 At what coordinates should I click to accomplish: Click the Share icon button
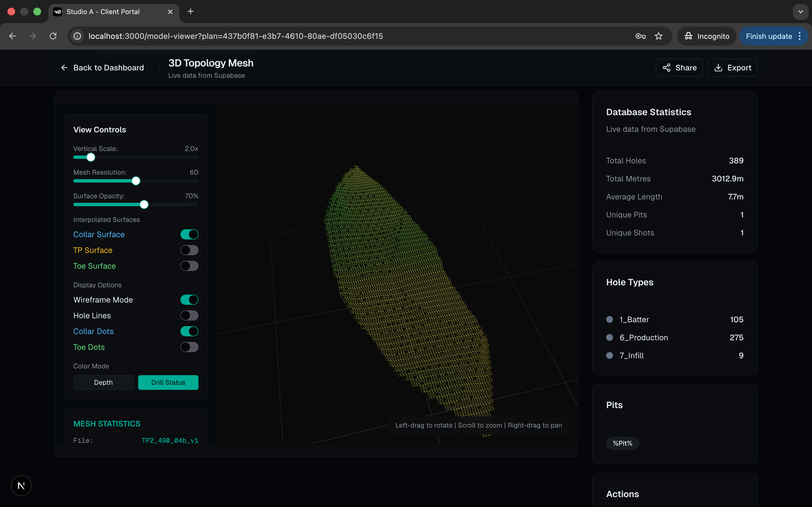coord(667,68)
